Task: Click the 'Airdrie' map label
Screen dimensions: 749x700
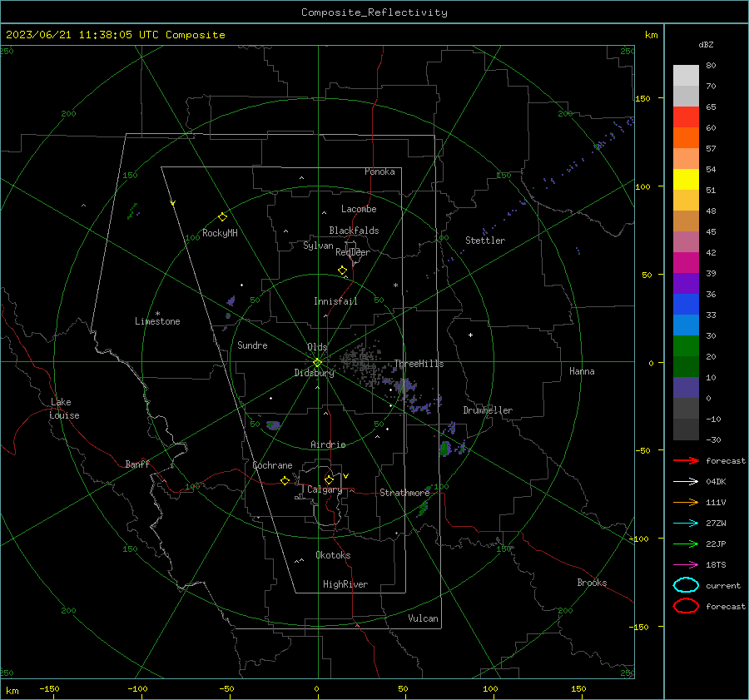Action: pos(328,444)
